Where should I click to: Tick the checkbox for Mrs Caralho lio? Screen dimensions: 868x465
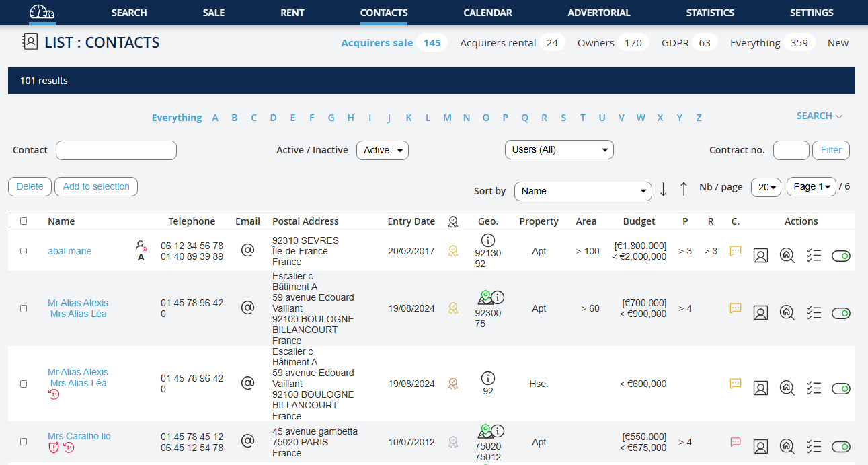[x=24, y=442]
